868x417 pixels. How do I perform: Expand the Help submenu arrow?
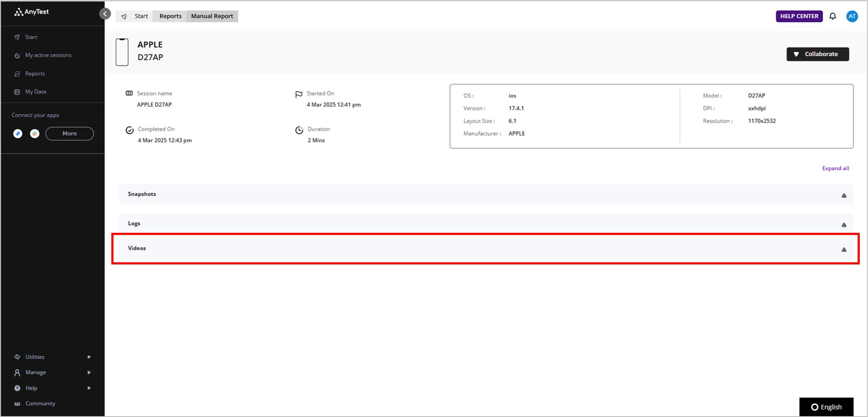pos(89,388)
